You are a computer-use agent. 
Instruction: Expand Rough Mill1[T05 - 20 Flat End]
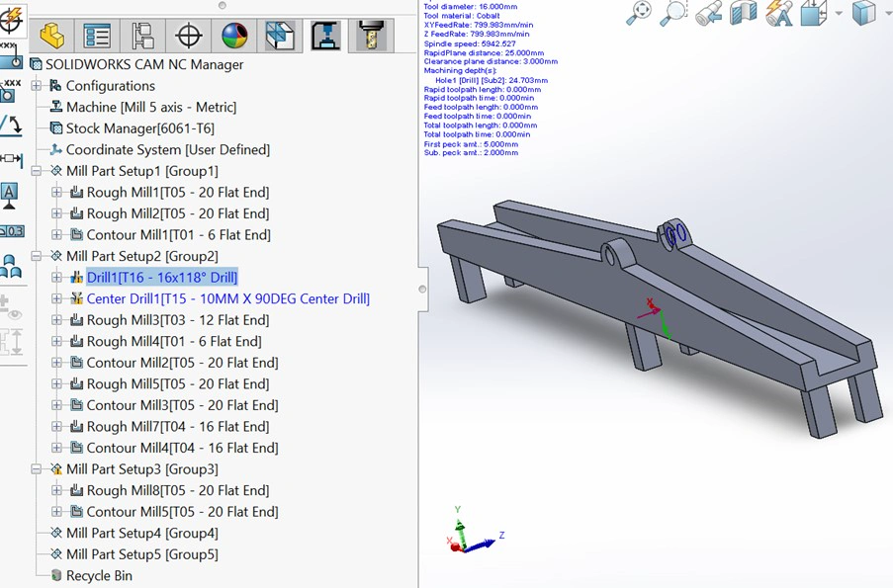coord(57,193)
